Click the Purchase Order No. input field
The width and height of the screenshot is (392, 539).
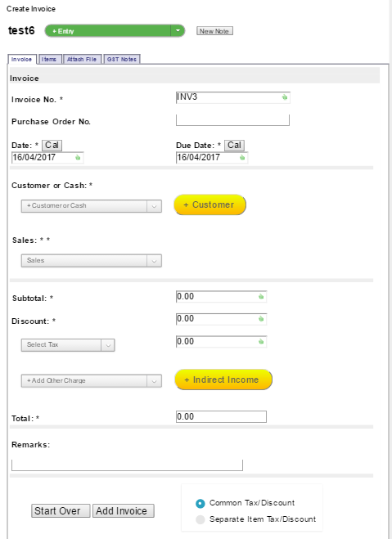tap(232, 120)
